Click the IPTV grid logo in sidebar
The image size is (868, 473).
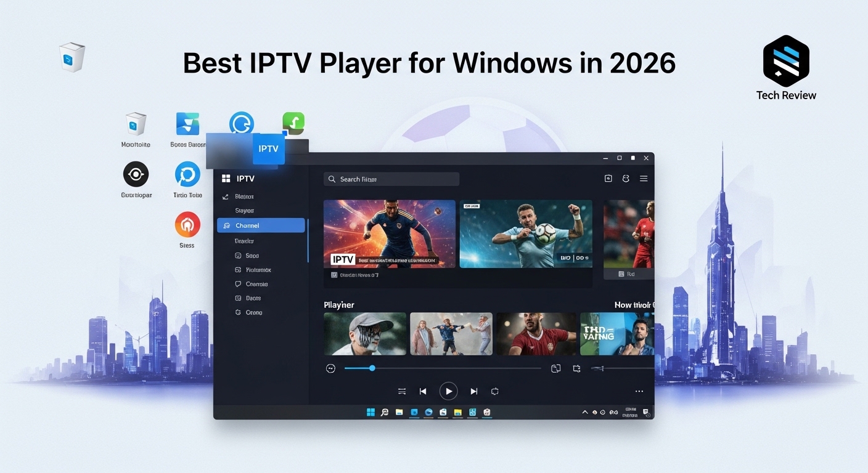(226, 179)
